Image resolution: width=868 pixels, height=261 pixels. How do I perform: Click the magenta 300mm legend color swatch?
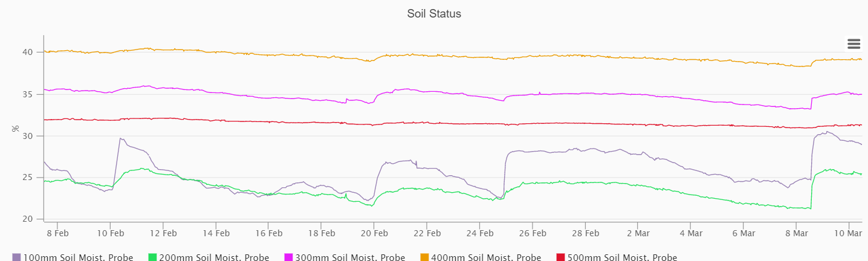[x=289, y=257]
